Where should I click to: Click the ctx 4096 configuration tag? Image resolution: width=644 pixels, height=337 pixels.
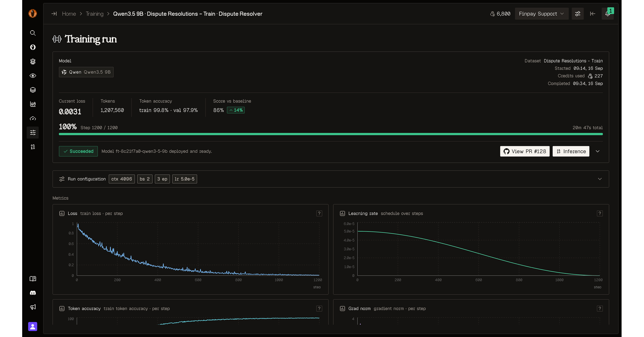coord(122,179)
